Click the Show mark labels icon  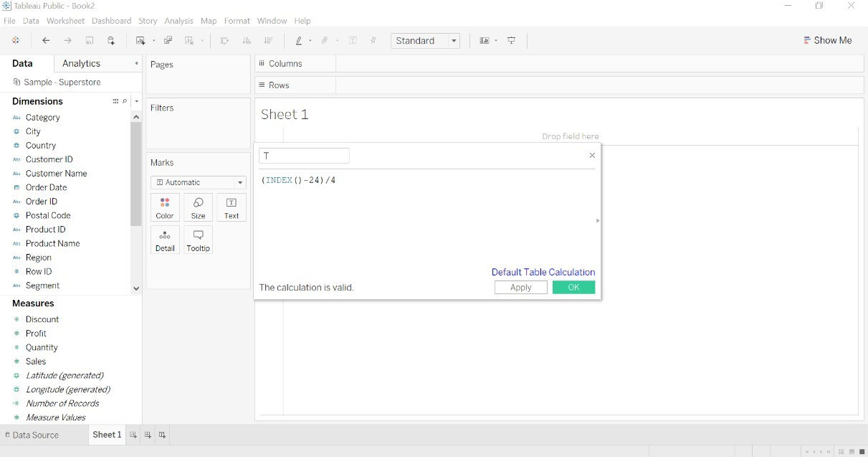(x=353, y=41)
